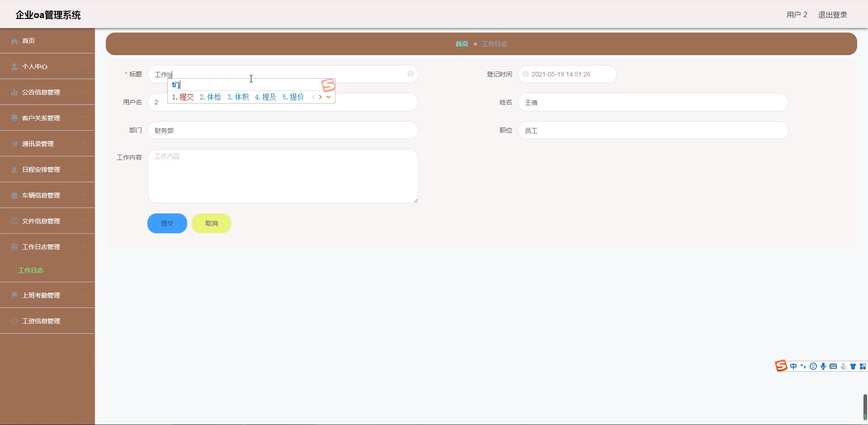The height and width of the screenshot is (425, 868).
Task: Click the home icon beside 首页
Action: tap(14, 41)
